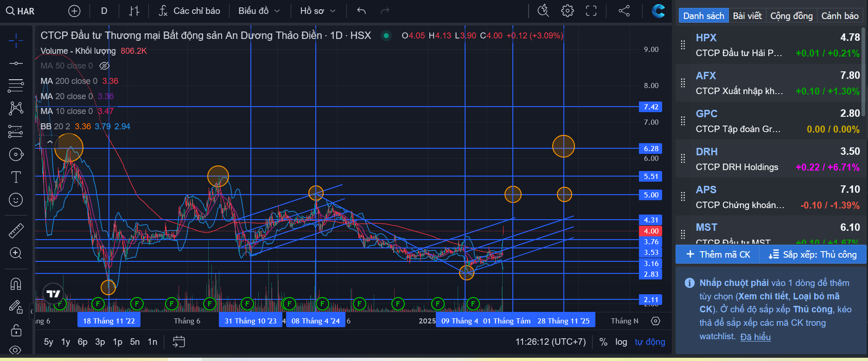Open the go-to-date calendar icon

click(x=179, y=342)
